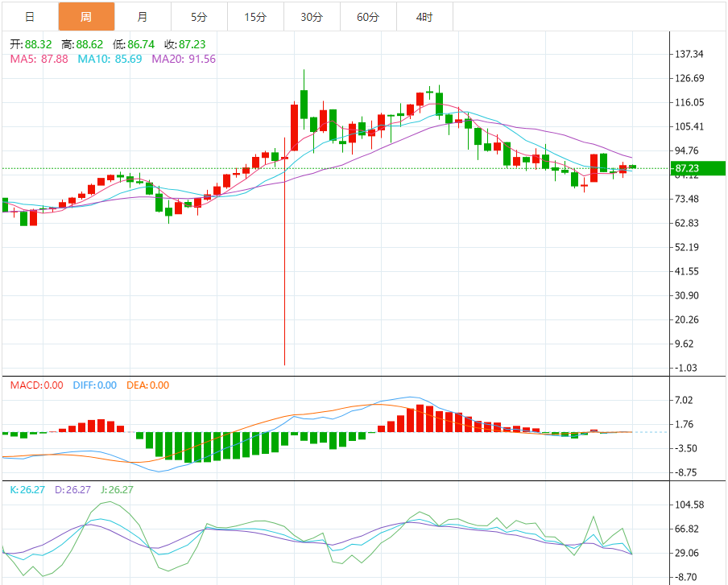Select the 周 weekly chart tab
728x585 pixels.
[x=86, y=16]
